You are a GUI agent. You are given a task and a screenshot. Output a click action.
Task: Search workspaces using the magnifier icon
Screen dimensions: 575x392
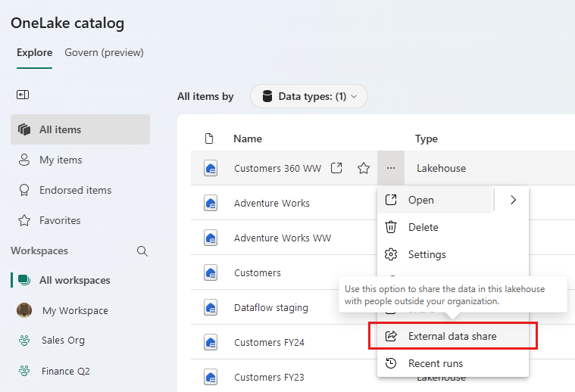tap(142, 251)
